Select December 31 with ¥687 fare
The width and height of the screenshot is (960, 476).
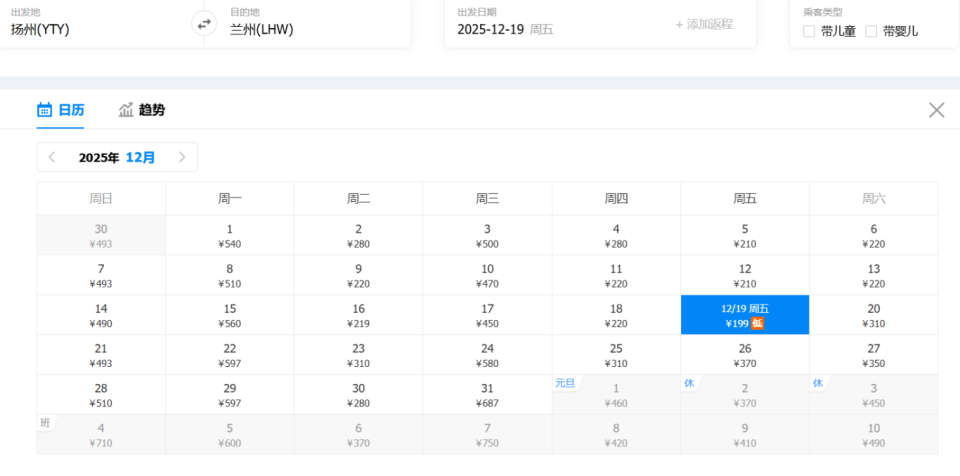(487, 395)
